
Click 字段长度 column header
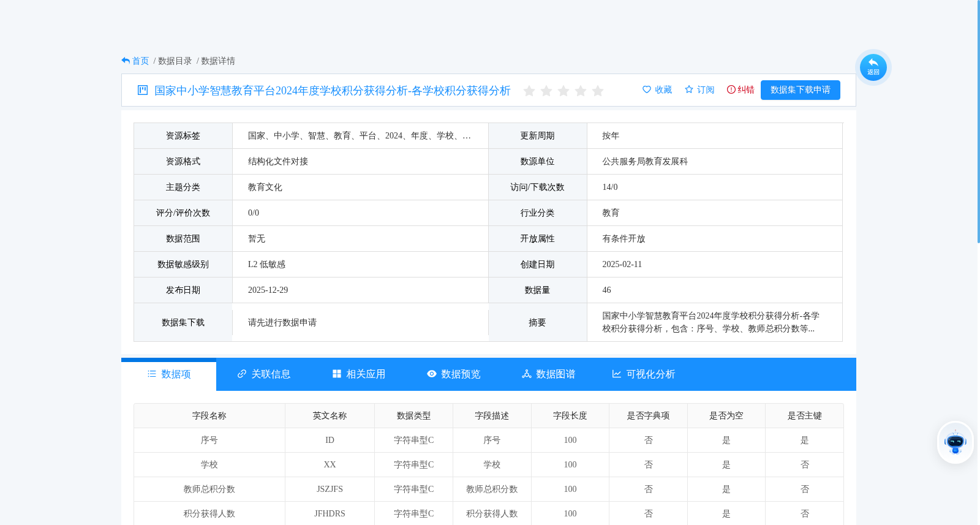[x=570, y=416]
